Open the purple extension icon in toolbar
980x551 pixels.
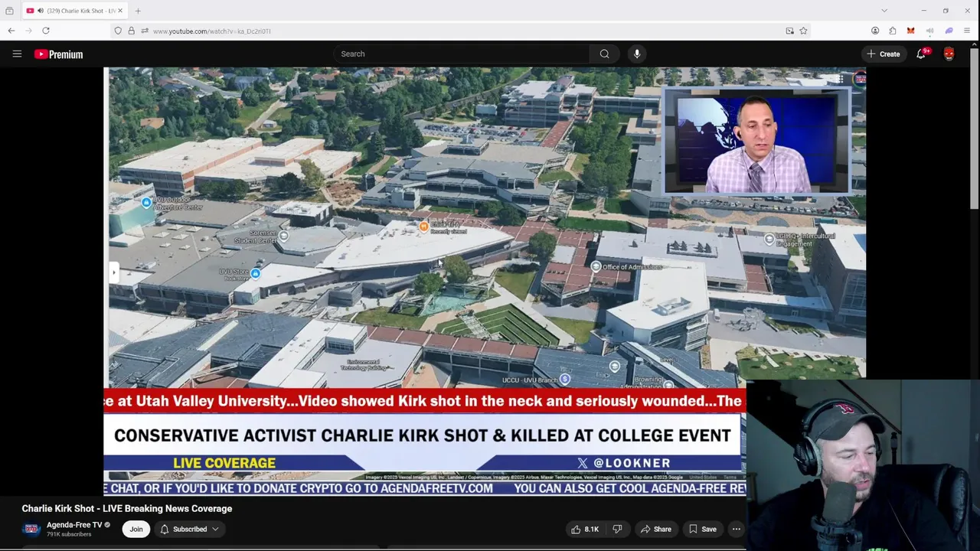click(949, 31)
